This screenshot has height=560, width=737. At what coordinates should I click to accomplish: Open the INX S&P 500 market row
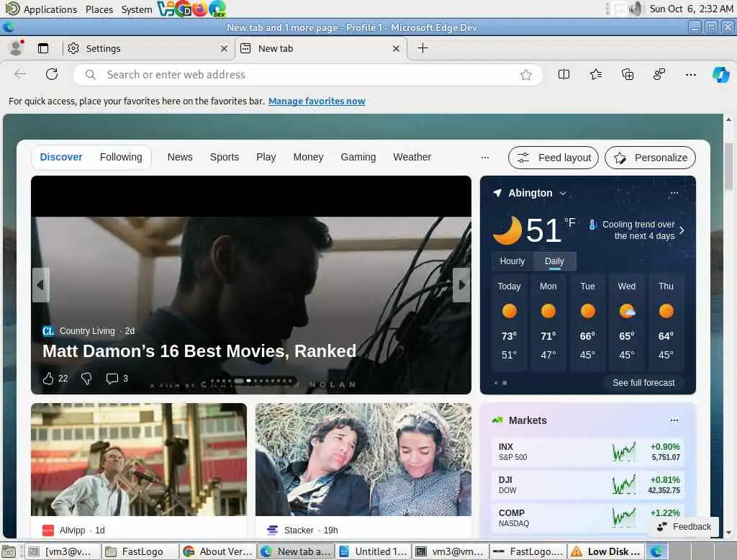point(587,452)
